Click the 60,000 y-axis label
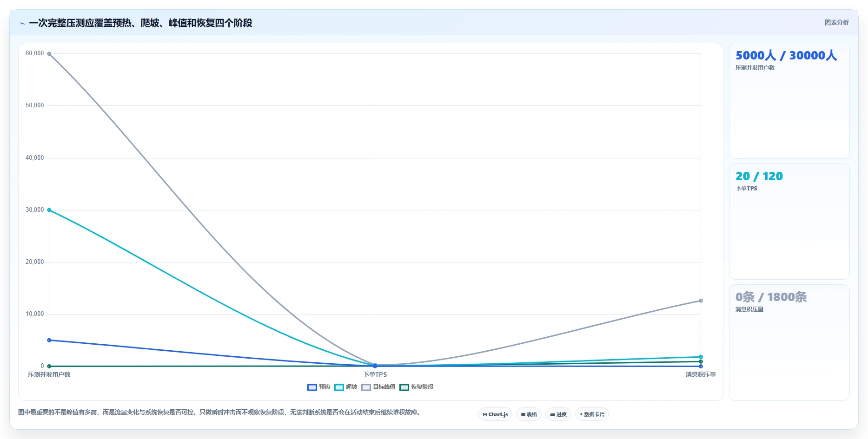The height and width of the screenshot is (439, 868). (35, 53)
